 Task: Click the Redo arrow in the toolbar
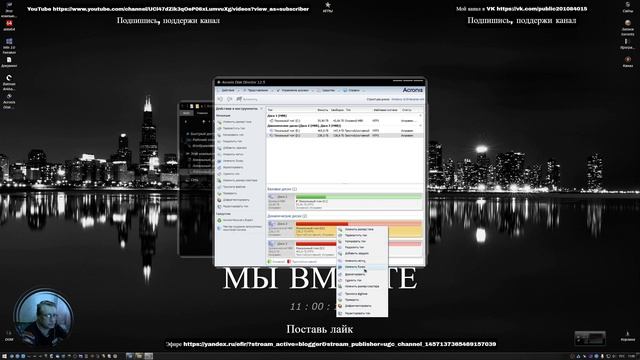[x=229, y=99]
